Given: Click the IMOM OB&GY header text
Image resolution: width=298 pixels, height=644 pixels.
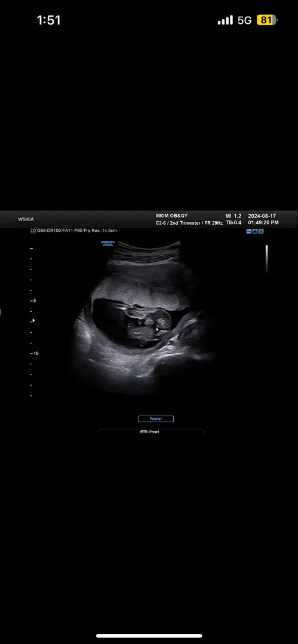Looking at the screenshot, I should (171, 216).
